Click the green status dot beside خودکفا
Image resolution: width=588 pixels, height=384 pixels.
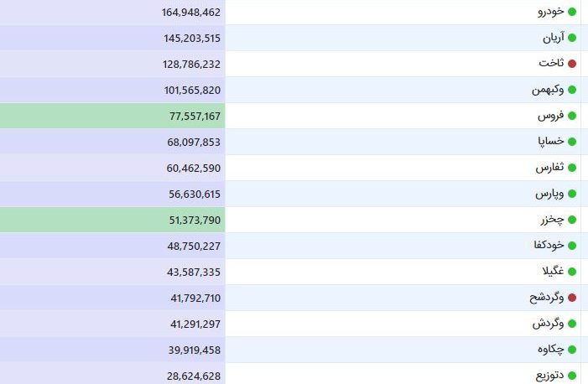[x=572, y=246]
